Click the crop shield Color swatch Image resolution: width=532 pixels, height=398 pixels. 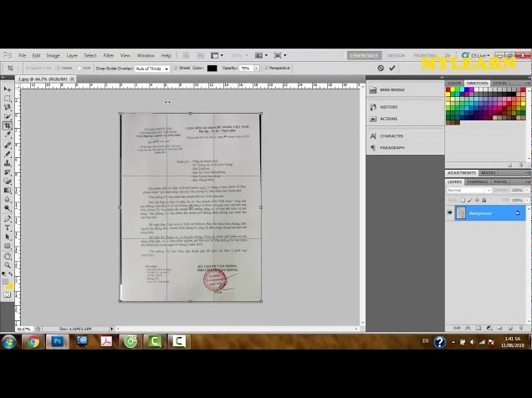point(212,68)
